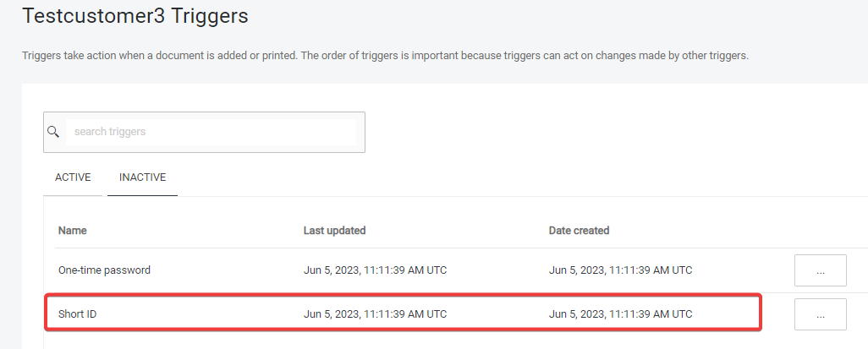Open the One-time password trigger
Image resolution: width=868 pixels, height=349 pixels.
tap(104, 270)
